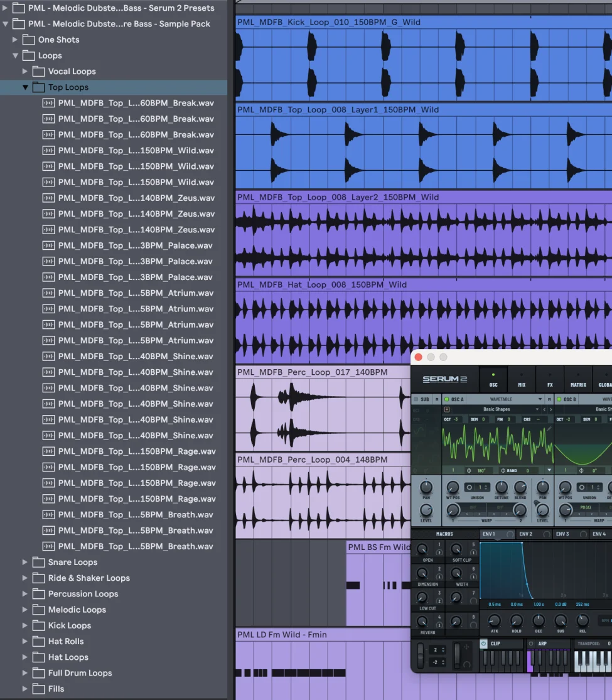The width and height of the screenshot is (612, 700).
Task: Click the Hat Rolls folder icon
Action: click(39, 642)
